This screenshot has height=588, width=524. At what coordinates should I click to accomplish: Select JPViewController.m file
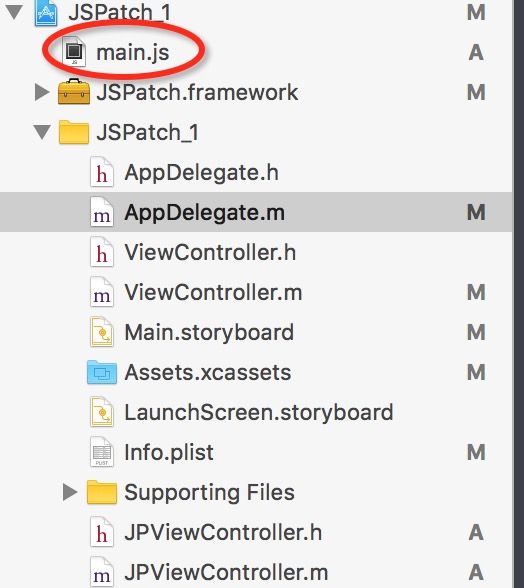tap(226, 572)
